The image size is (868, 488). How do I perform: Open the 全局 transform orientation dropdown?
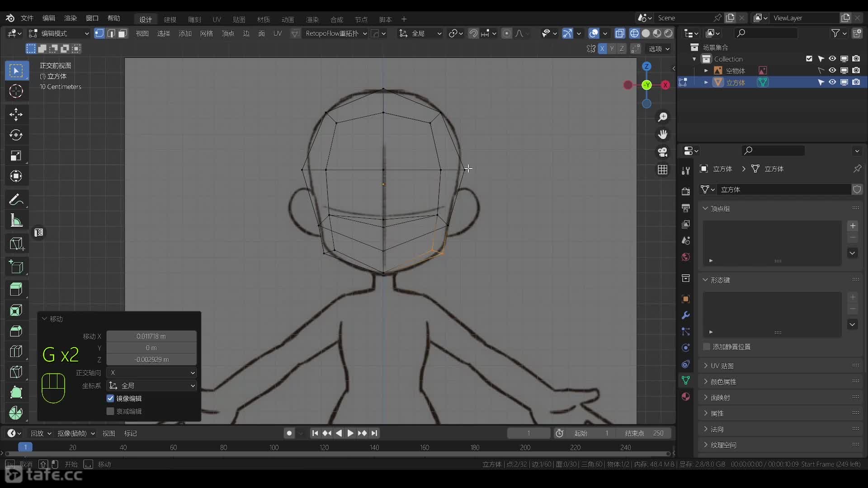[x=420, y=33]
